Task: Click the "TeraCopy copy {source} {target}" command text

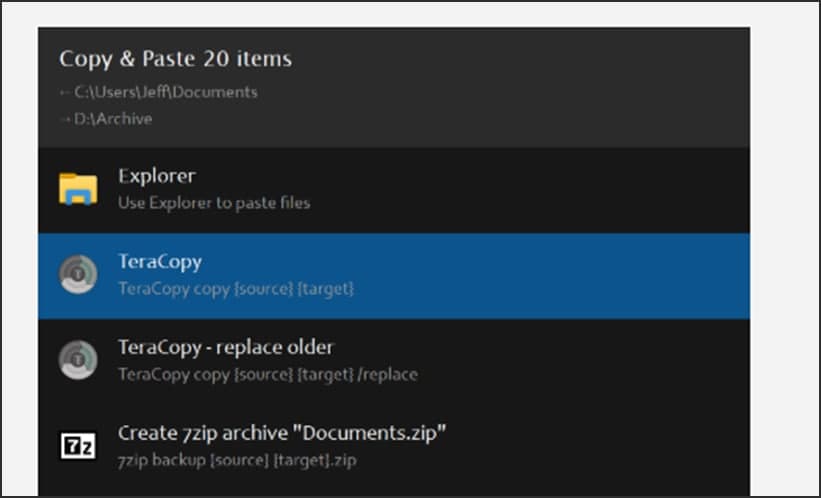Action: click(236, 289)
